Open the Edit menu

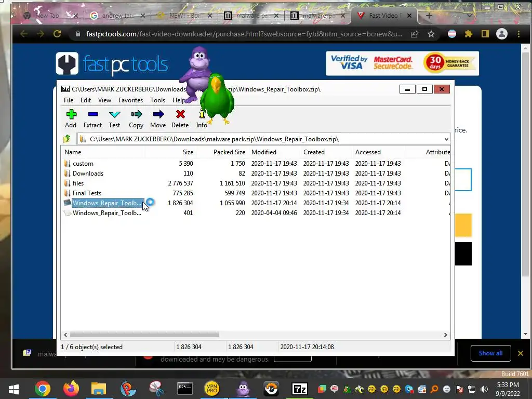86,100
